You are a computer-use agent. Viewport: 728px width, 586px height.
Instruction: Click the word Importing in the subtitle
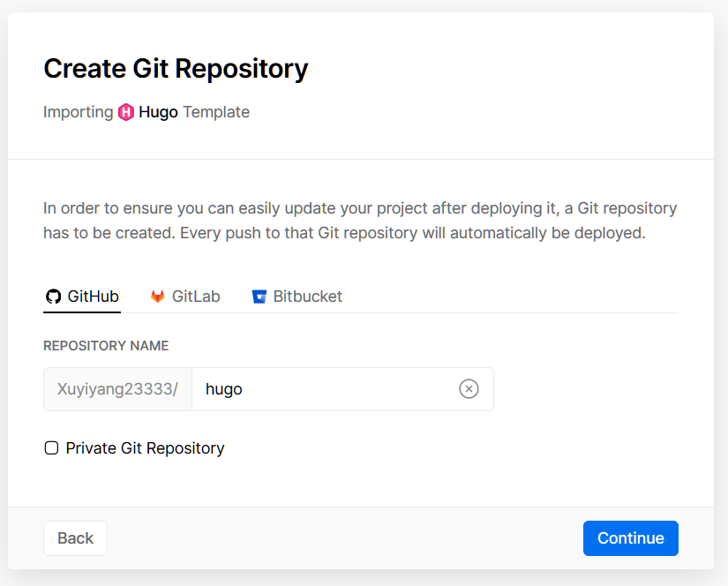(x=78, y=112)
